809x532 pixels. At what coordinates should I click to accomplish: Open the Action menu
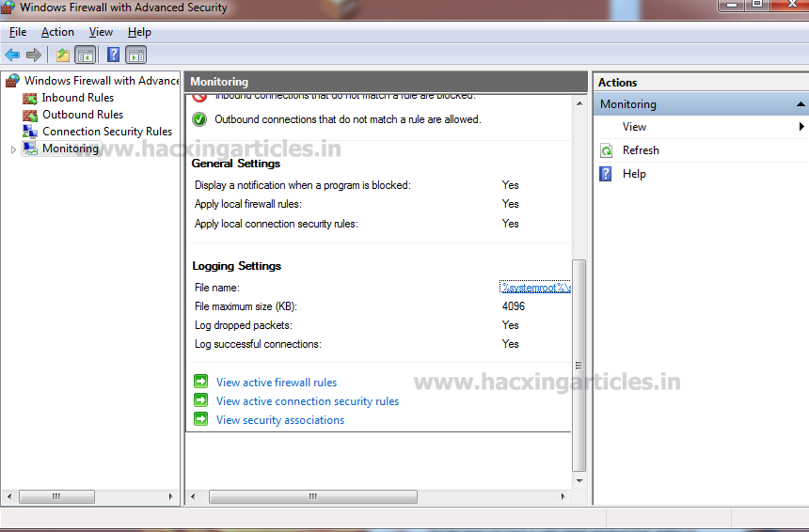[x=57, y=32]
